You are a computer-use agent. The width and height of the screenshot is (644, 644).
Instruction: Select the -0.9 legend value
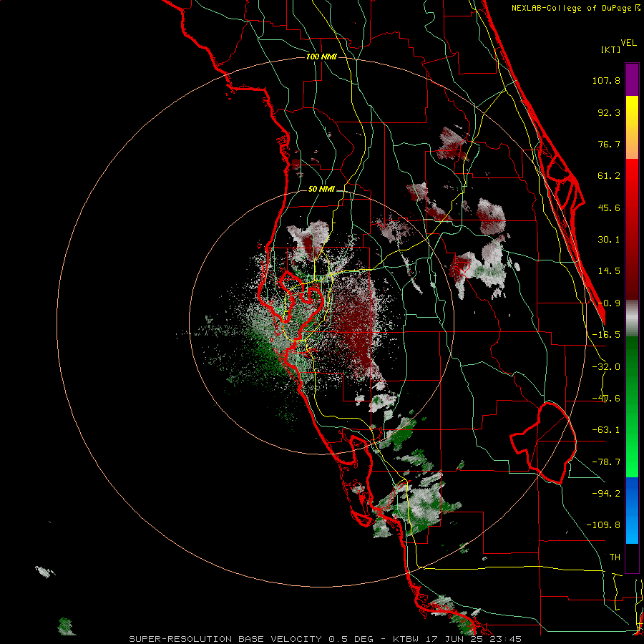click(609, 303)
